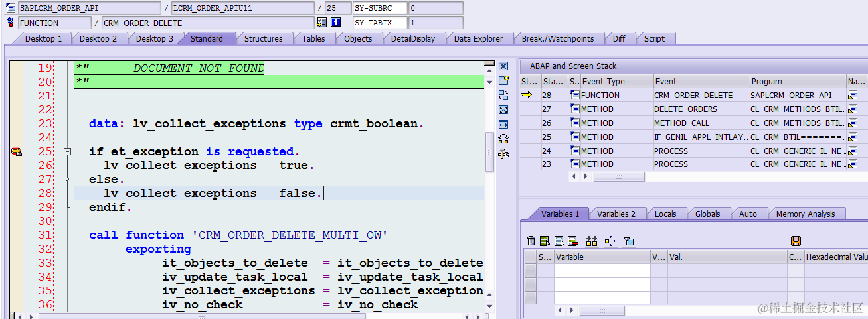
Task: Click the code editor vertical scrollbar handle
Action: (489, 153)
